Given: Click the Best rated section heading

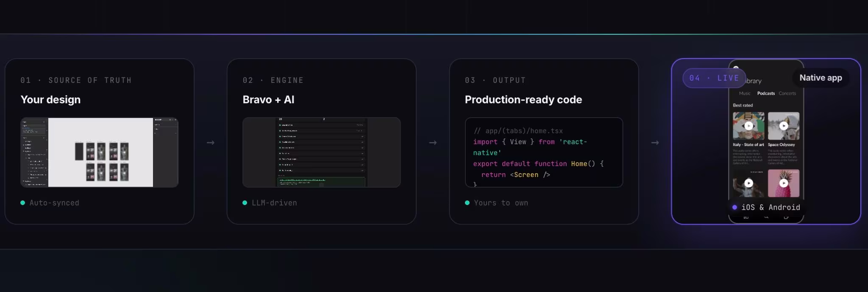Looking at the screenshot, I should 743,105.
